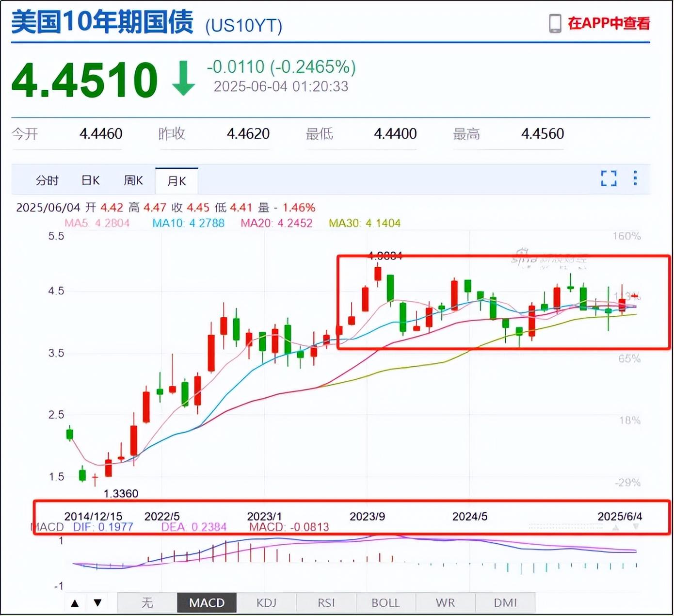
Task: Tap the phone icon beside 在APP中查看
Action: pyautogui.click(x=555, y=23)
